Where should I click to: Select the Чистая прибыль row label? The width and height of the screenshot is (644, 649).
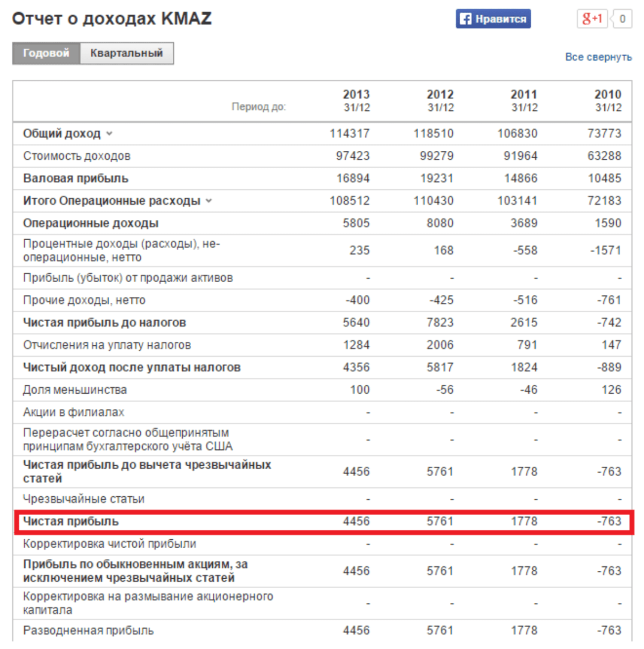coord(71,521)
